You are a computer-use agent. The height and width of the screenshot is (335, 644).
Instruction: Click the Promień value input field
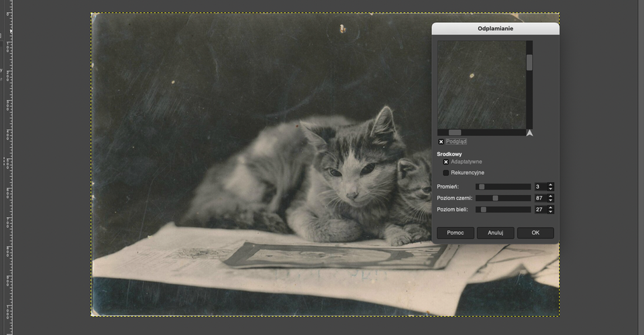tap(541, 186)
